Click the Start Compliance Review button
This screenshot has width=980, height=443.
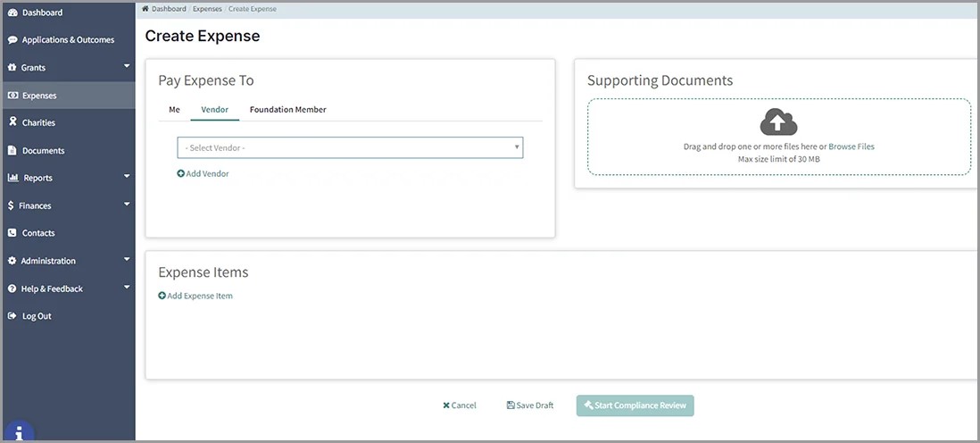635,405
